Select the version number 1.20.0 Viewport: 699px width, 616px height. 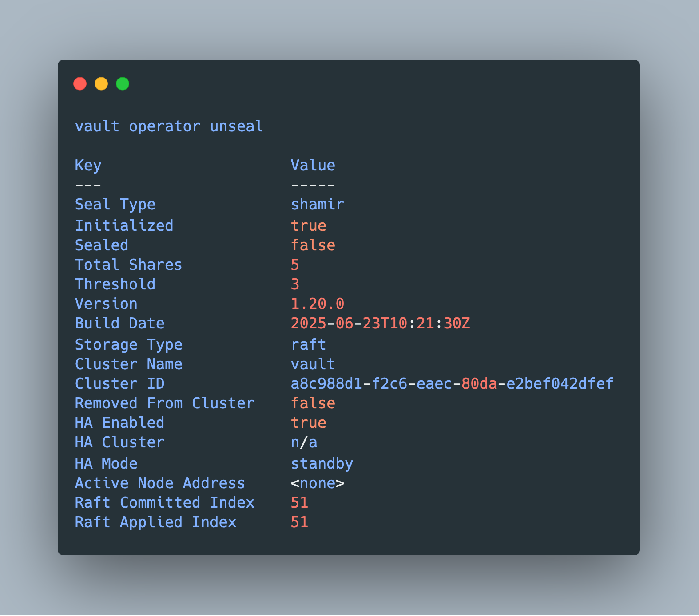317,304
